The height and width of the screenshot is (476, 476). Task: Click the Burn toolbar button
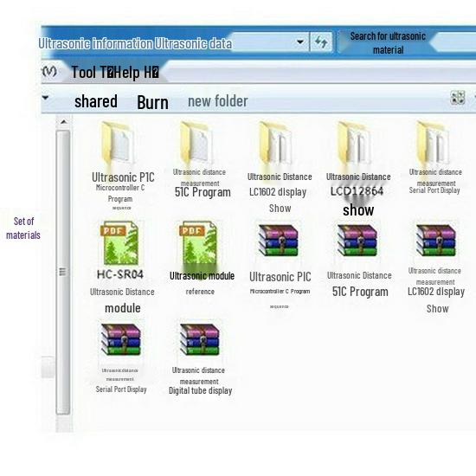point(152,102)
